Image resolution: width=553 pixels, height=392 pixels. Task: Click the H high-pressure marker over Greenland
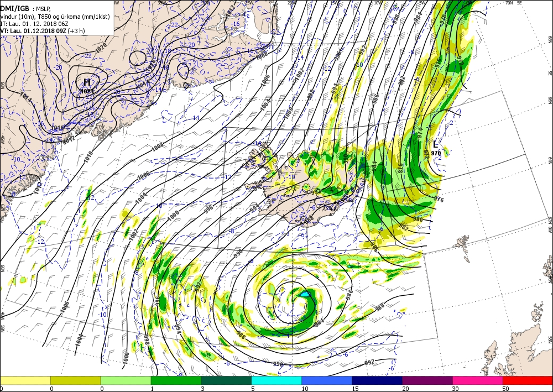coord(87,82)
